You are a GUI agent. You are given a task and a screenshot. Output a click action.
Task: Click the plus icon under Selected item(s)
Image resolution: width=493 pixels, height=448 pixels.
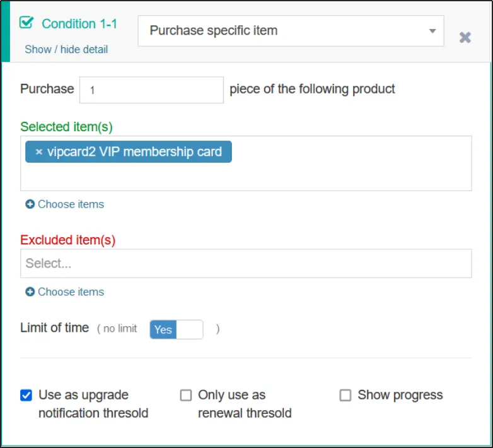tap(30, 204)
